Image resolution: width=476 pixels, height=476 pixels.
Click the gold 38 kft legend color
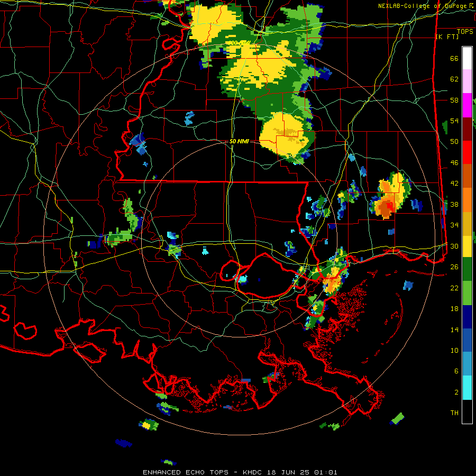(467, 223)
